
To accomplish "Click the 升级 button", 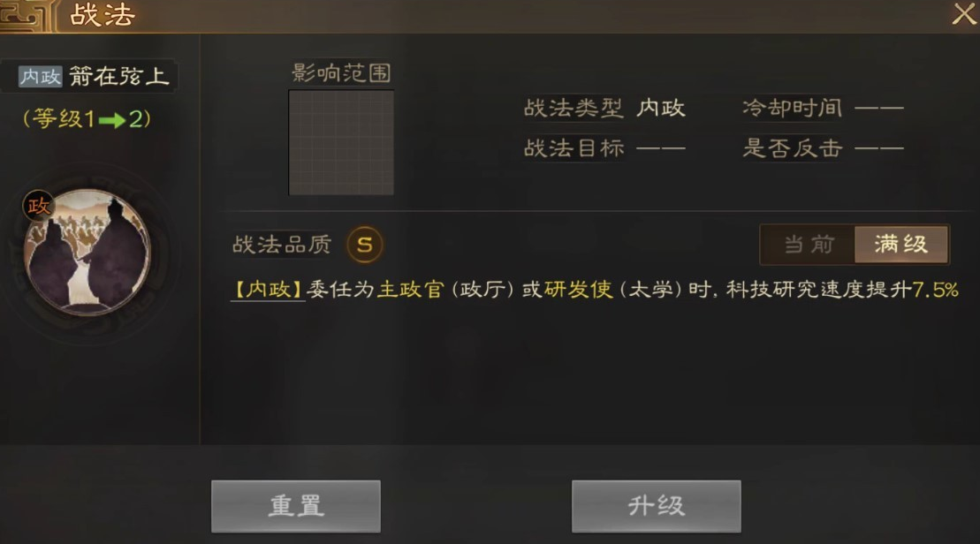I will point(657,506).
